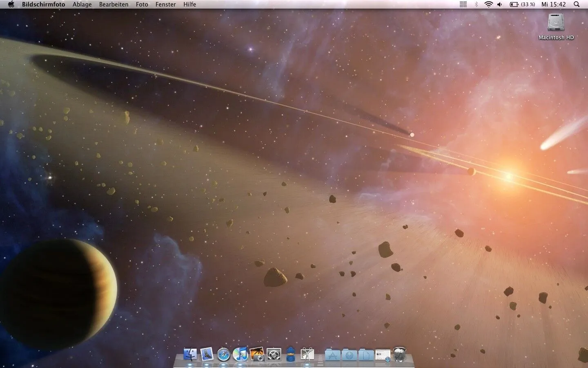Launch Mail with the eagle stamp icon
The width and height of the screenshot is (588, 368).
click(207, 354)
